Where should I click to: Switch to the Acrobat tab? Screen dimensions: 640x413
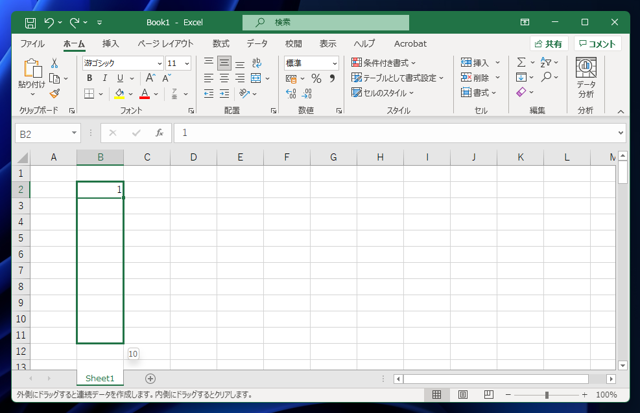[410, 44]
